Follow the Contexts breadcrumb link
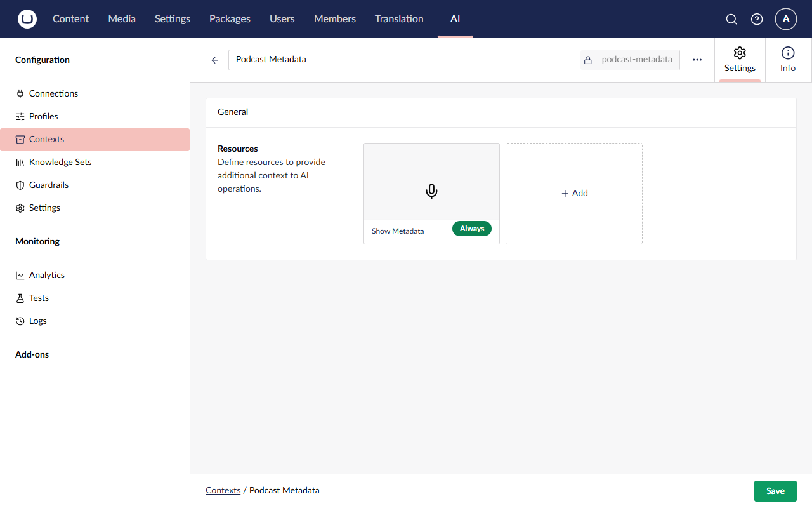 pyautogui.click(x=223, y=490)
